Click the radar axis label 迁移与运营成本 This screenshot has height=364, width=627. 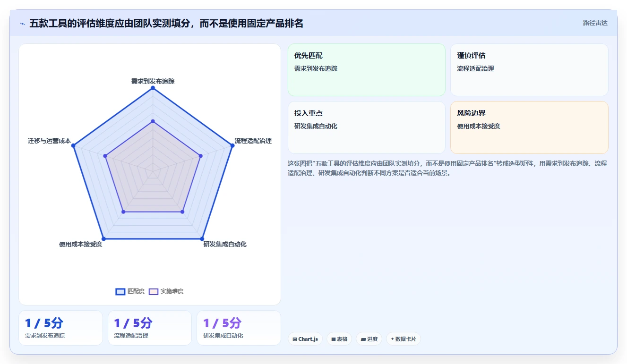[x=49, y=141]
